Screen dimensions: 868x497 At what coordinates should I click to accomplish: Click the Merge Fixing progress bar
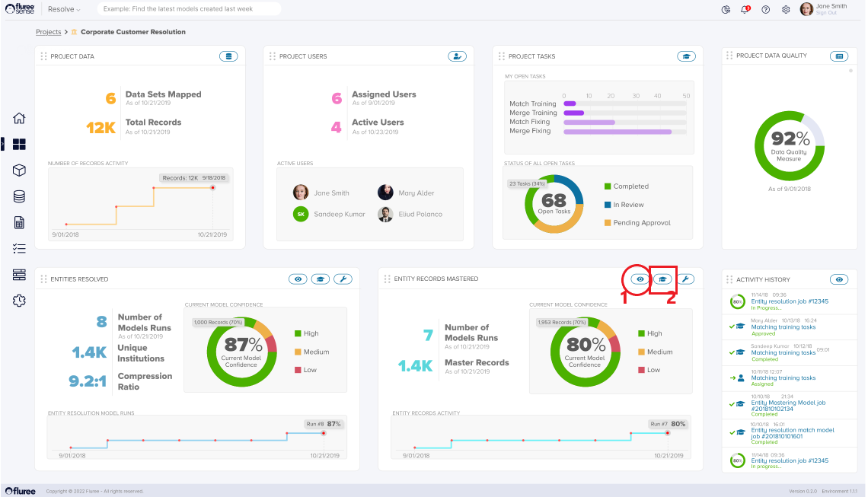617,132
